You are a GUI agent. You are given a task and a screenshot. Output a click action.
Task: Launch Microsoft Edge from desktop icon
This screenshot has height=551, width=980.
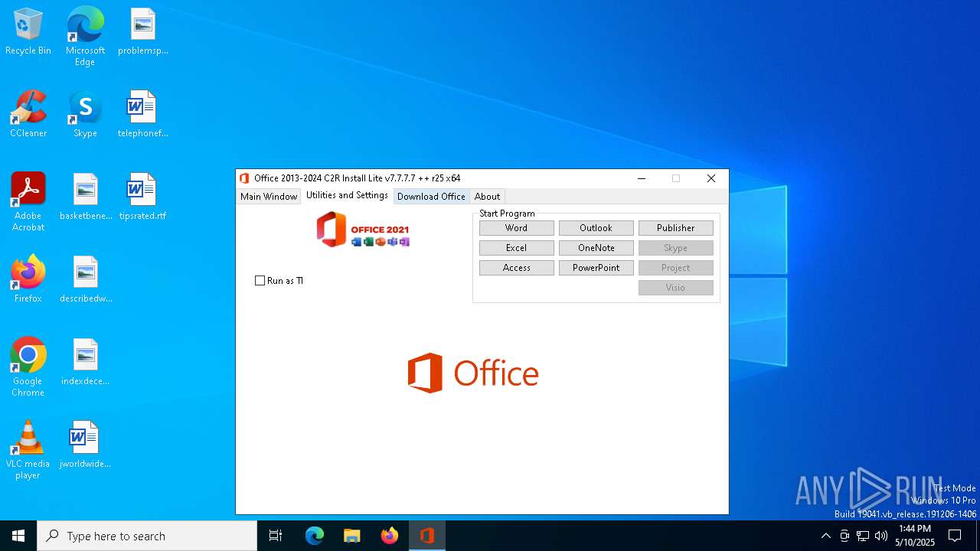pyautogui.click(x=85, y=37)
